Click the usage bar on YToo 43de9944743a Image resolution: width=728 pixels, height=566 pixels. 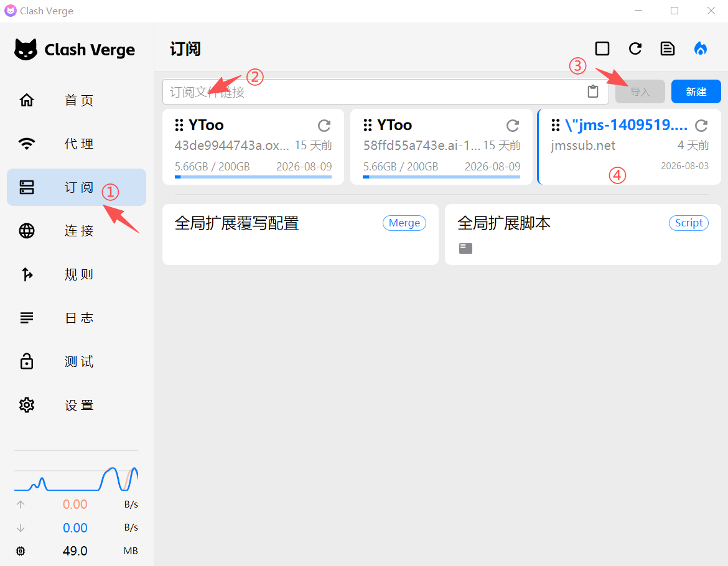[253, 177]
